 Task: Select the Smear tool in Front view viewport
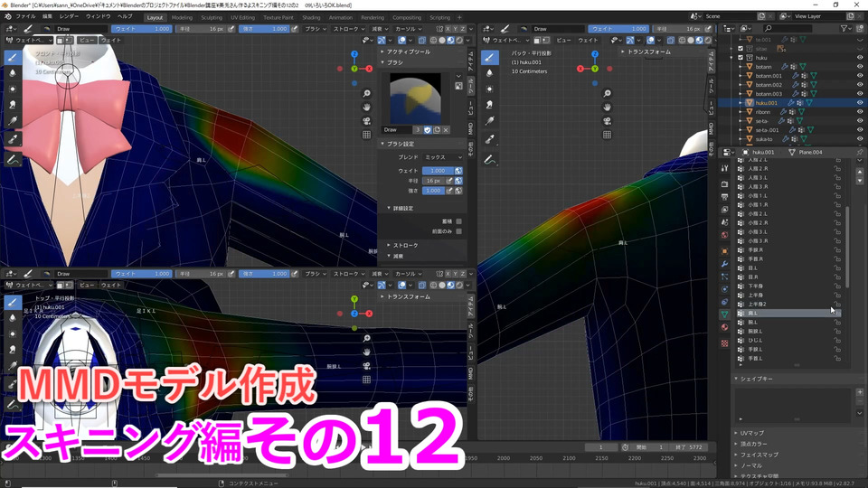tap(13, 105)
